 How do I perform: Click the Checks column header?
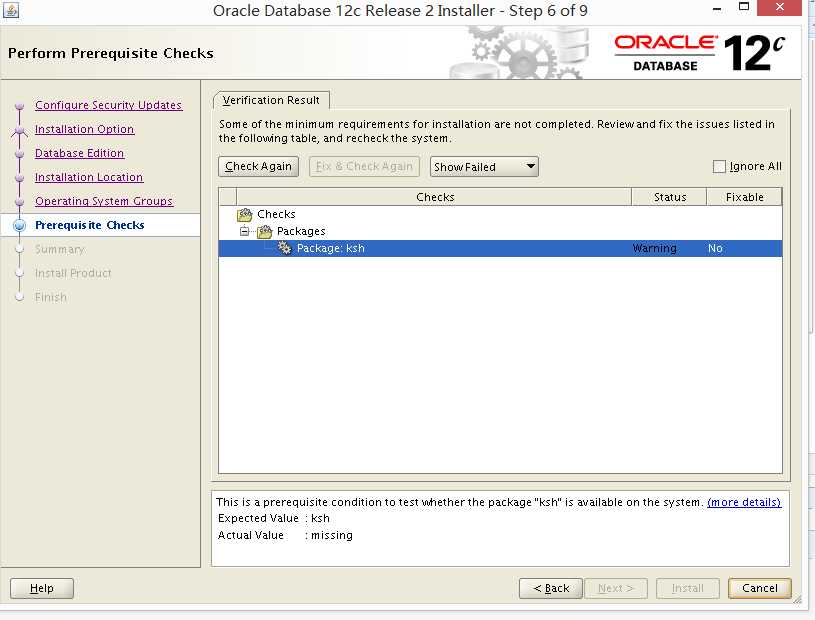coord(435,197)
